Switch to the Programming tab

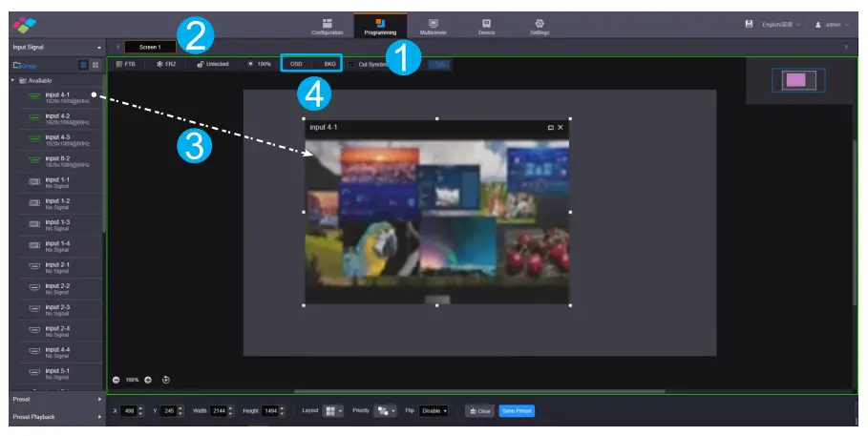pos(380,27)
